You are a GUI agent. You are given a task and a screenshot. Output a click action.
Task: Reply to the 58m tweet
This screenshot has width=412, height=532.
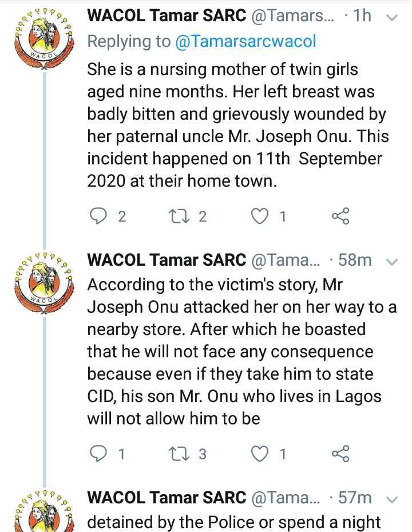pos(98,454)
